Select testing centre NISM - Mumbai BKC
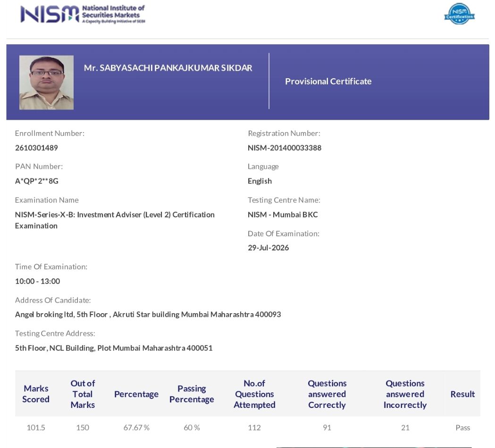Viewport: 495px width, 448px height. [x=283, y=215]
